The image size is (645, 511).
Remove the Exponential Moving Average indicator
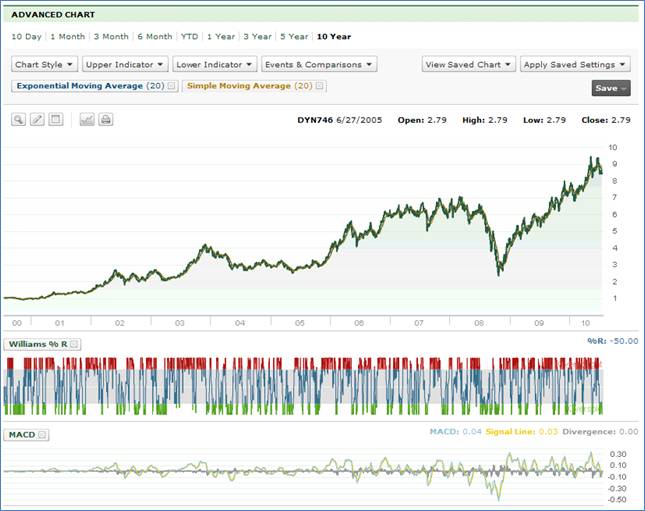coord(172,86)
